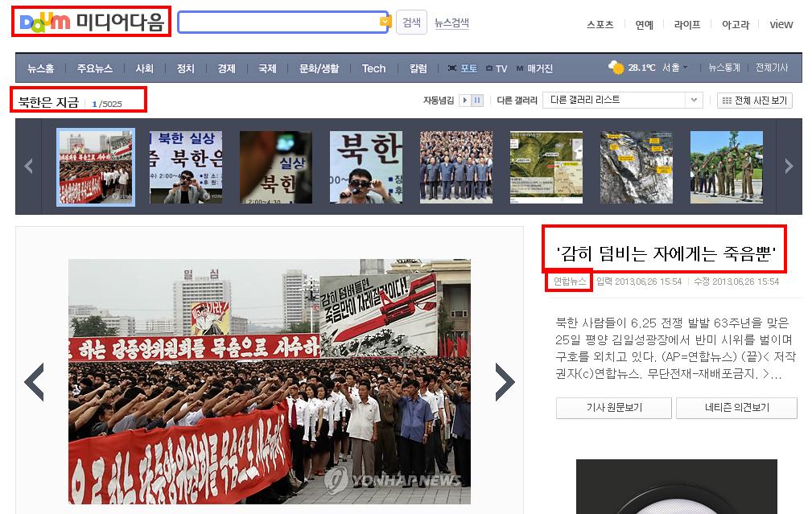This screenshot has height=514, width=812.
Task: Select the 문화/생활 tab
Action: 319,68
